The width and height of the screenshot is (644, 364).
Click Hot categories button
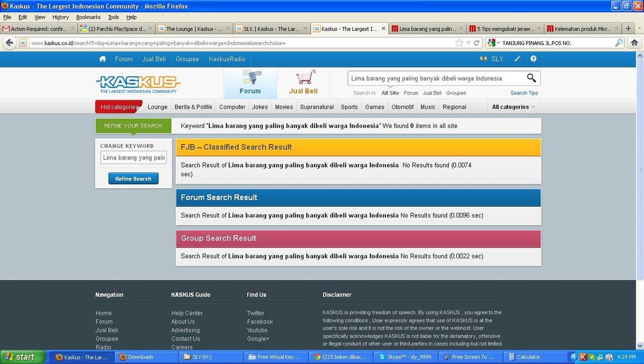[x=119, y=107]
